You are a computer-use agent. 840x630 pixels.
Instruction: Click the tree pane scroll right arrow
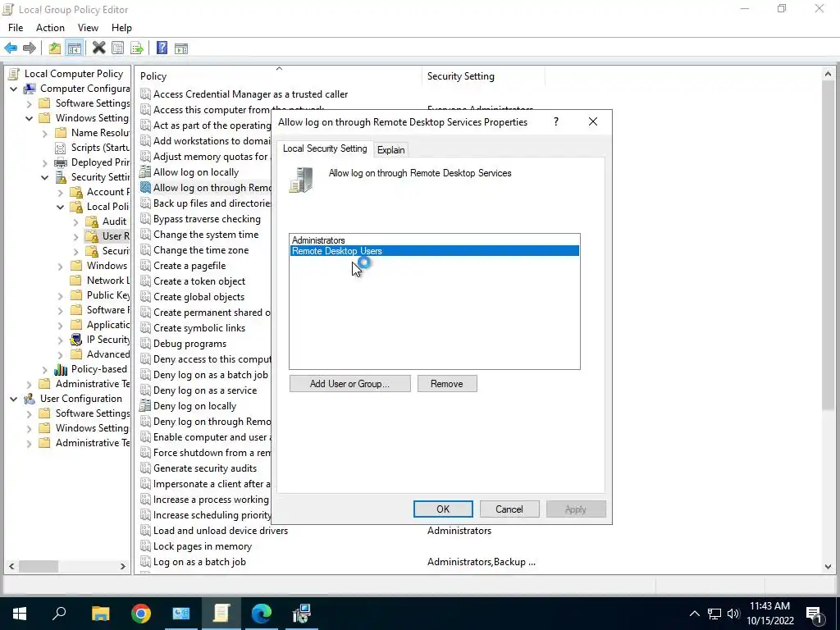click(123, 566)
